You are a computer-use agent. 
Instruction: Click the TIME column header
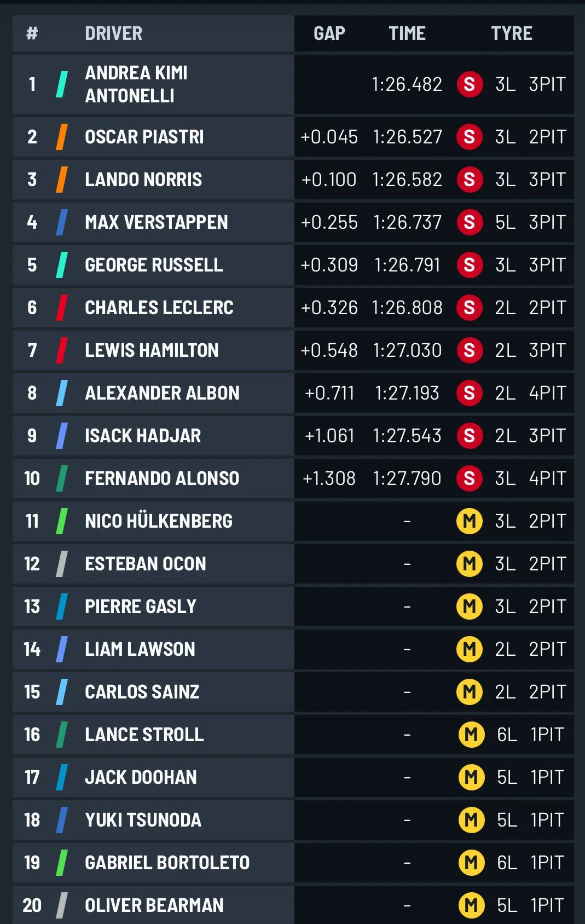(x=407, y=33)
